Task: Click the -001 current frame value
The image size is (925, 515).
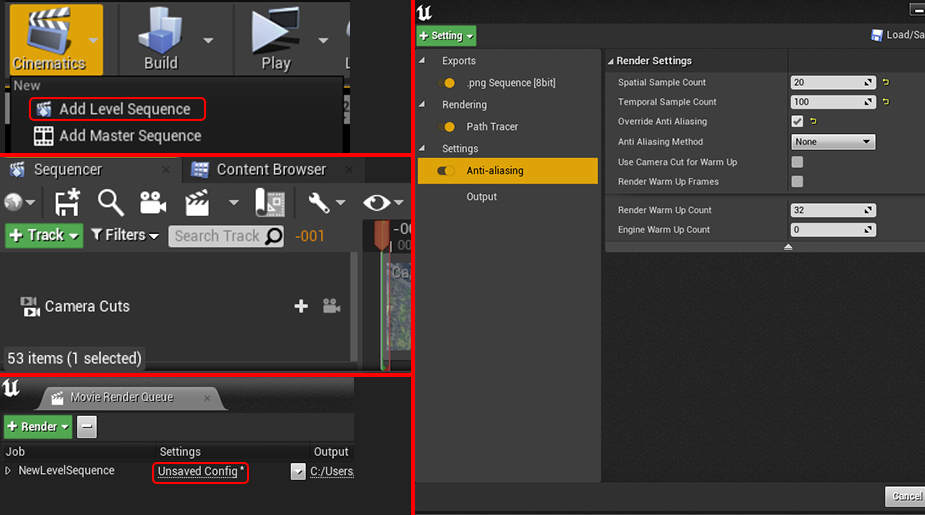Action: pos(310,236)
